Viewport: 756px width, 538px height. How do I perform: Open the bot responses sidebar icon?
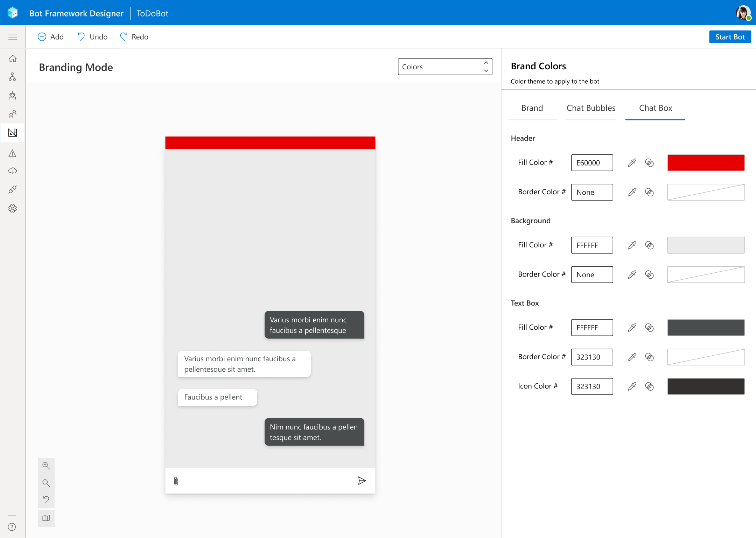pyautogui.click(x=13, y=95)
